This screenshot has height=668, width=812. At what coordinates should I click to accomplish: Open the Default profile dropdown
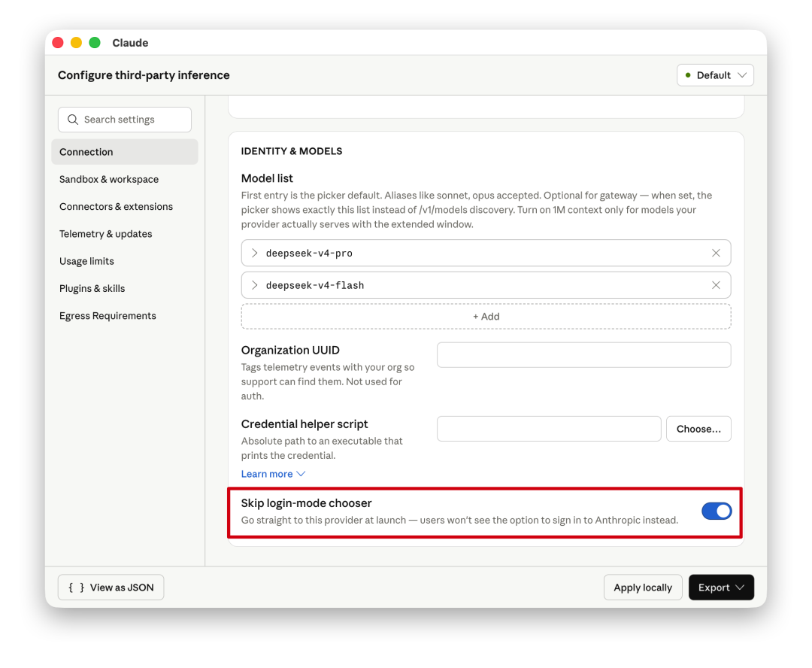coord(715,75)
